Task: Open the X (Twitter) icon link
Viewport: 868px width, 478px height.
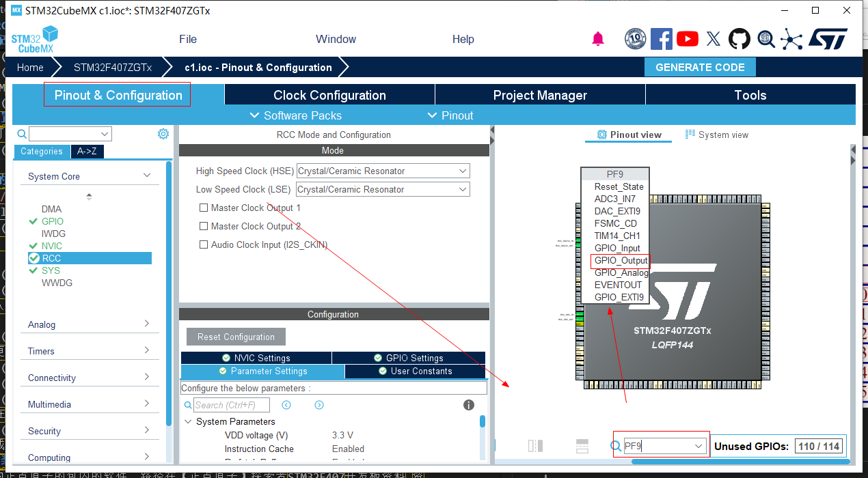Action: point(714,39)
